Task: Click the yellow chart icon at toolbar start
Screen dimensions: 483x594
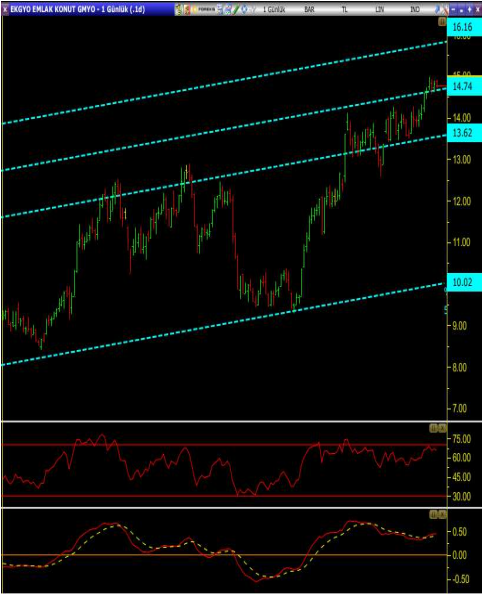Action: [x=178, y=9]
